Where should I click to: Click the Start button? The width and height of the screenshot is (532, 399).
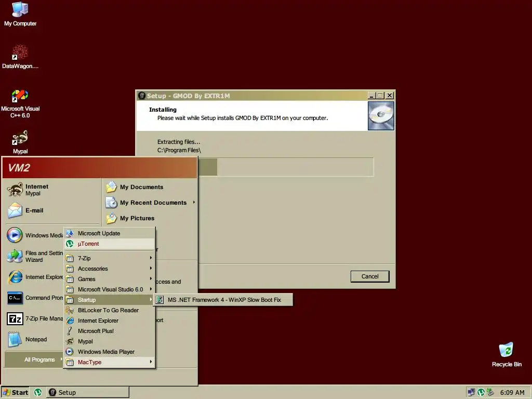(x=16, y=393)
